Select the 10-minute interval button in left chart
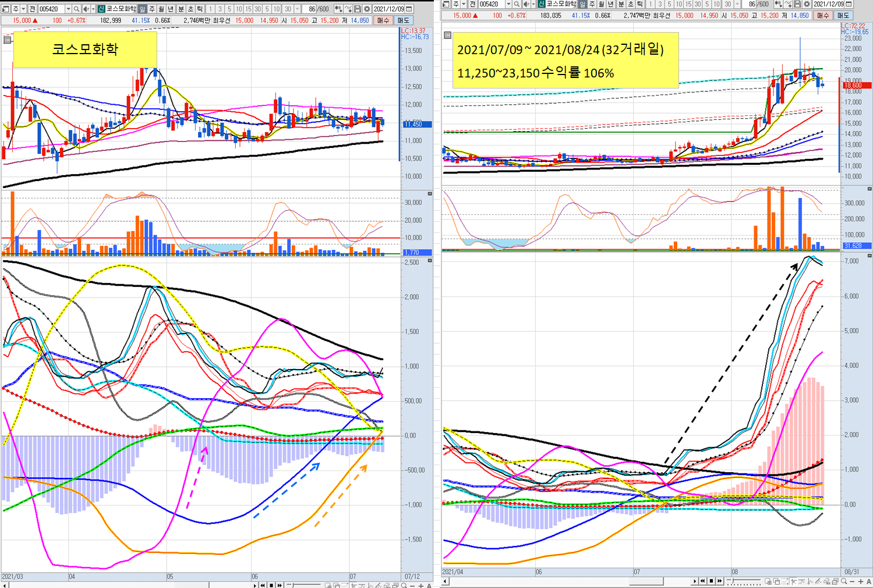Viewport: 873px width, 588px height. (x=239, y=9)
